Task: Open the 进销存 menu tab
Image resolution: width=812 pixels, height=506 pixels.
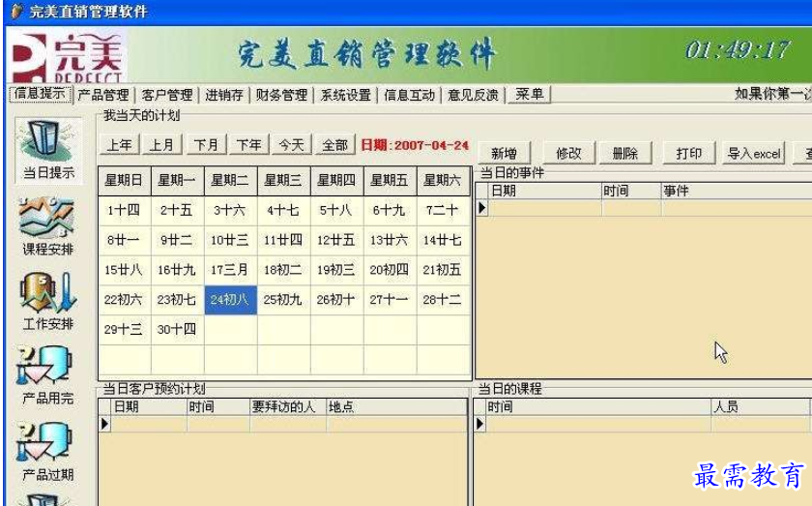Action: click(223, 95)
